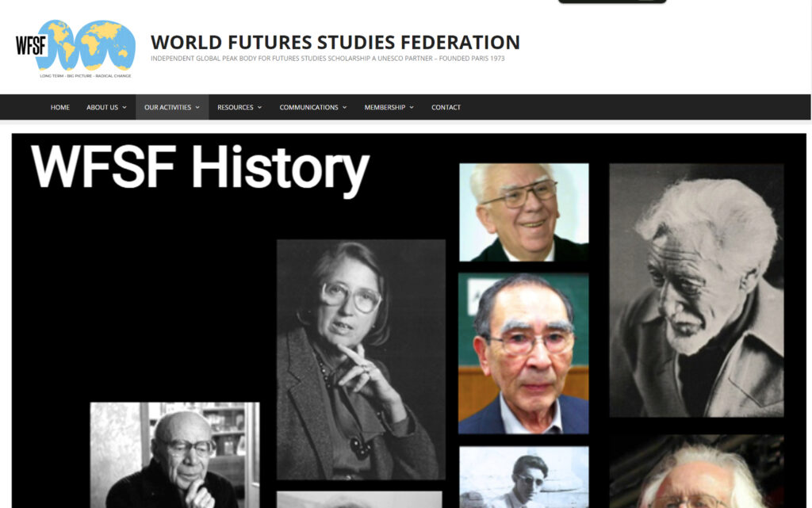Expand the About Us dropdown chevron

tap(124, 108)
